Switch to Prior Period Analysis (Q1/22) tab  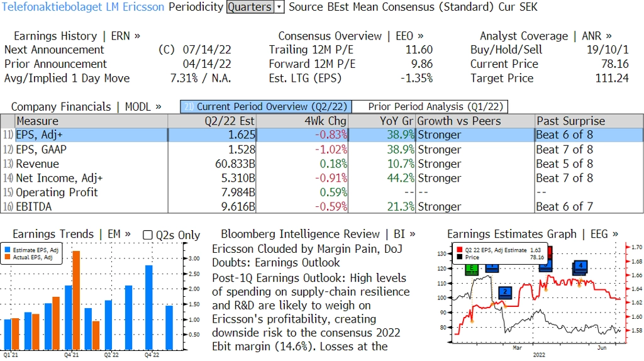[x=430, y=107]
